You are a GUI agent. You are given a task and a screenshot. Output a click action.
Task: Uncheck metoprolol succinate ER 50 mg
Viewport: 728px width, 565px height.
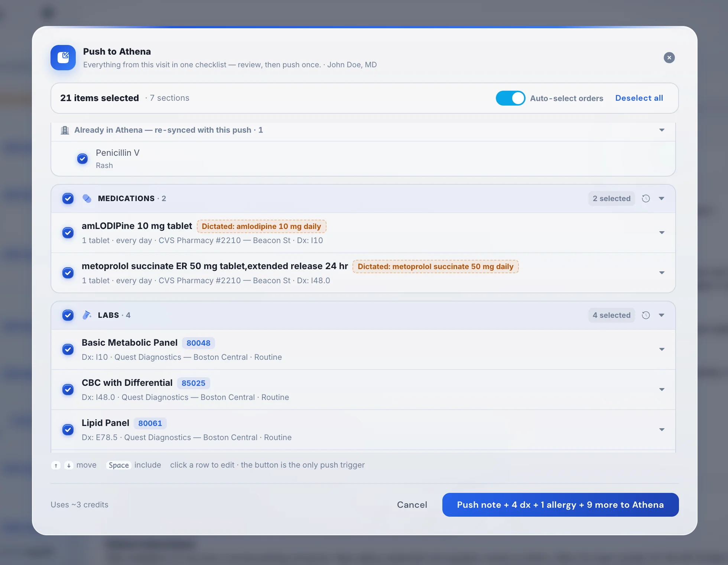(x=68, y=273)
